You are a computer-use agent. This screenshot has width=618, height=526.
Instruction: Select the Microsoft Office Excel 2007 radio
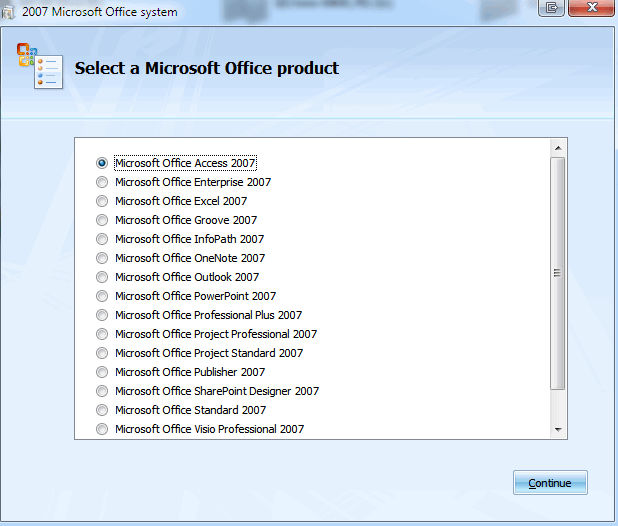point(102,201)
